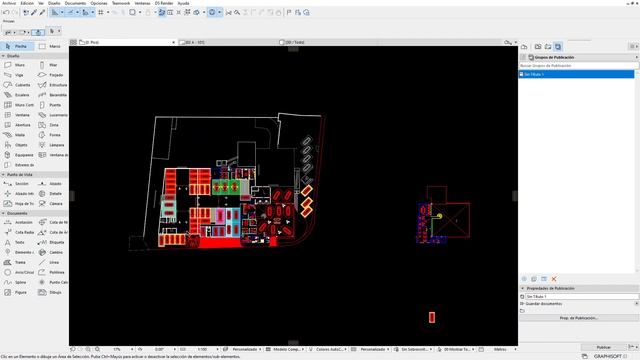This screenshot has width=640, height=360.
Task: Select the Marco marquee tool
Action: click(x=51, y=46)
